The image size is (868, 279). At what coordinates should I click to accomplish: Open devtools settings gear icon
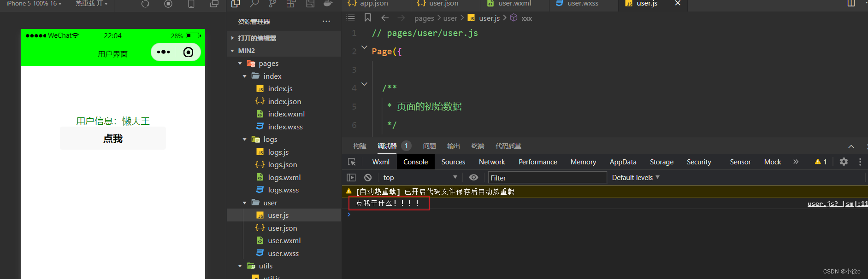844,162
